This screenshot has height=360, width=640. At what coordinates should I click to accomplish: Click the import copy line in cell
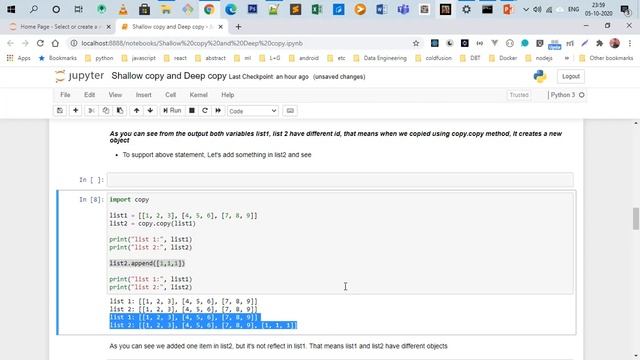click(x=129, y=200)
